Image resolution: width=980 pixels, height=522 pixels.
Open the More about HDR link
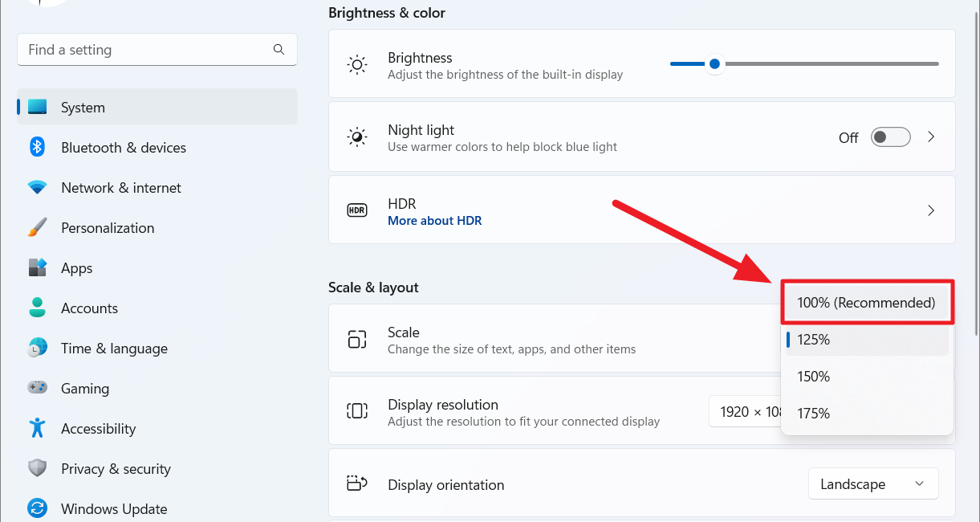click(x=435, y=220)
